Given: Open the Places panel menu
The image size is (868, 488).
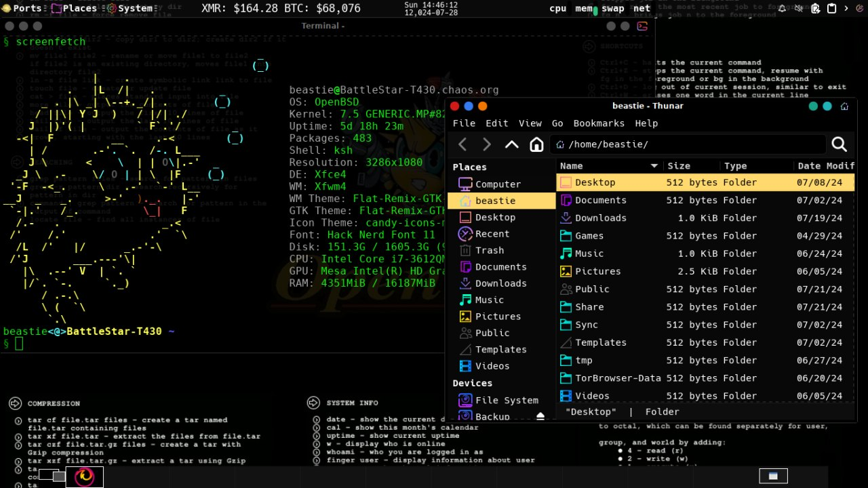Looking at the screenshot, I should (73, 9).
